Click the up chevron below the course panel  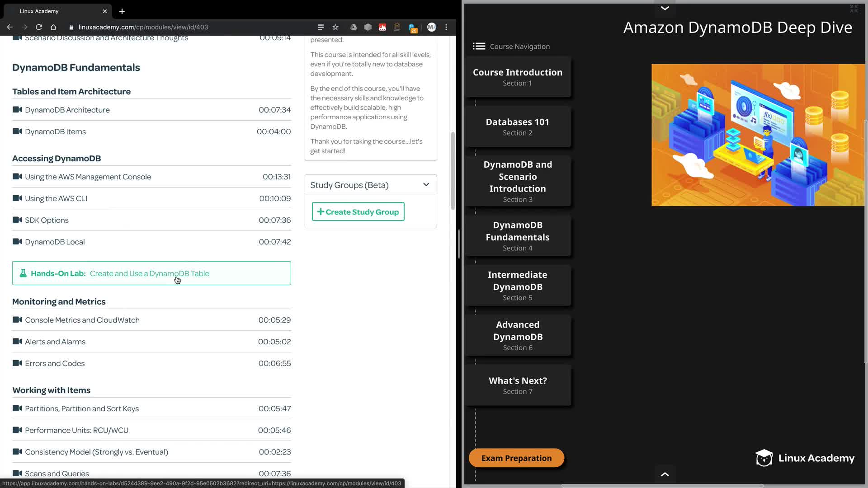tap(665, 474)
